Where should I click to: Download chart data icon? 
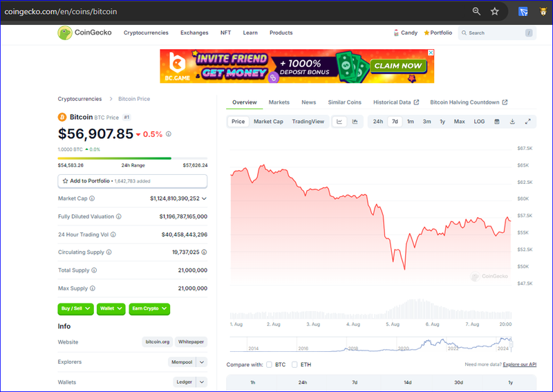point(512,122)
